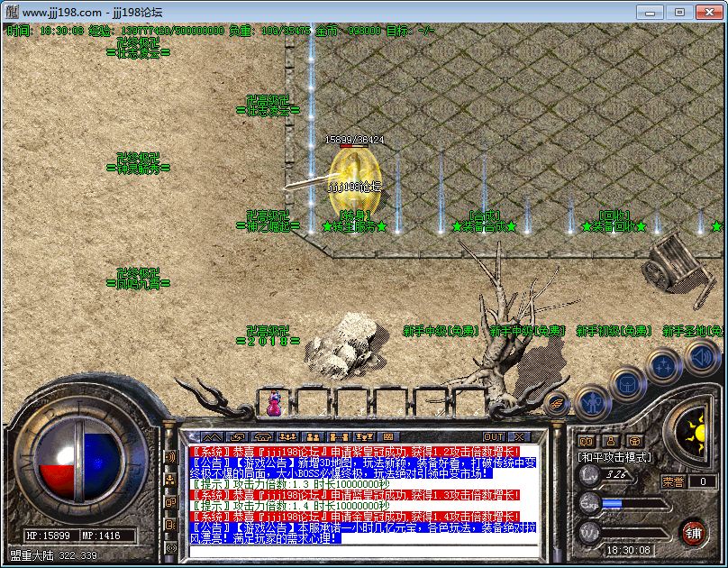Click the 攻击力倍数:1.4 hint message
The height and width of the screenshot is (568, 728).
(x=290, y=506)
